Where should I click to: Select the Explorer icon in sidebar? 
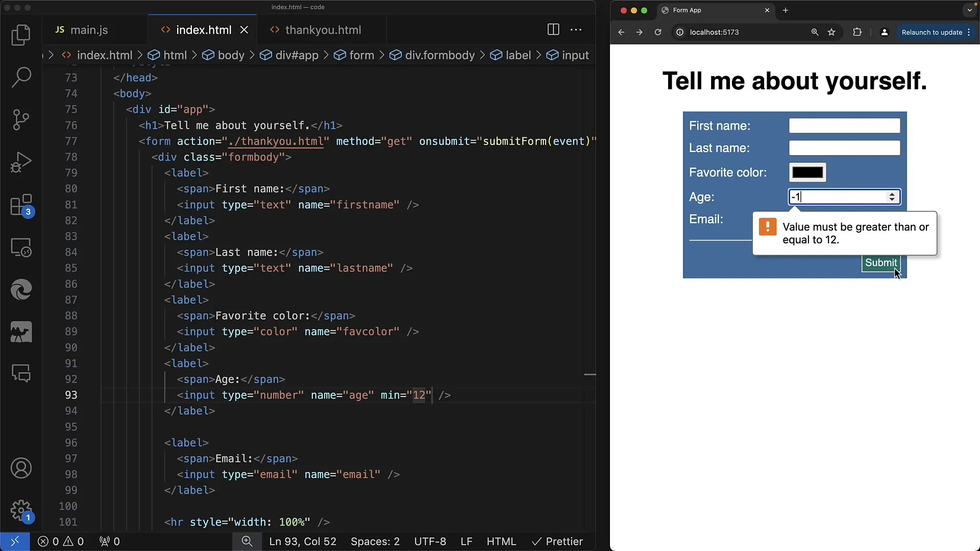(21, 35)
